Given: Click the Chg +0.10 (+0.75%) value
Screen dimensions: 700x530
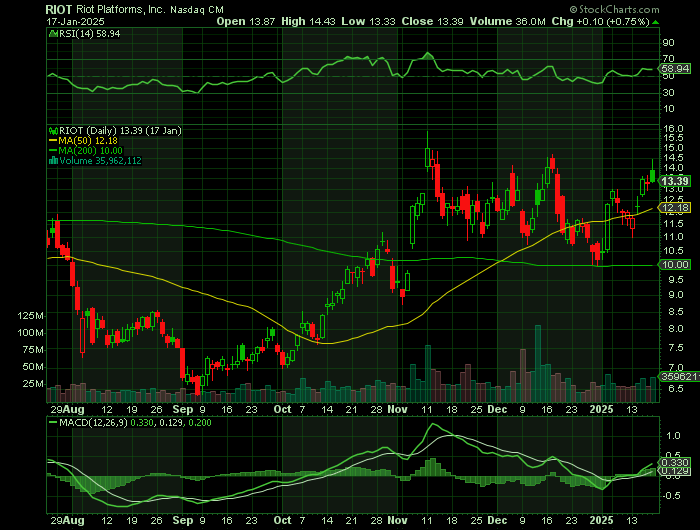Looking at the screenshot, I should 600,21.
